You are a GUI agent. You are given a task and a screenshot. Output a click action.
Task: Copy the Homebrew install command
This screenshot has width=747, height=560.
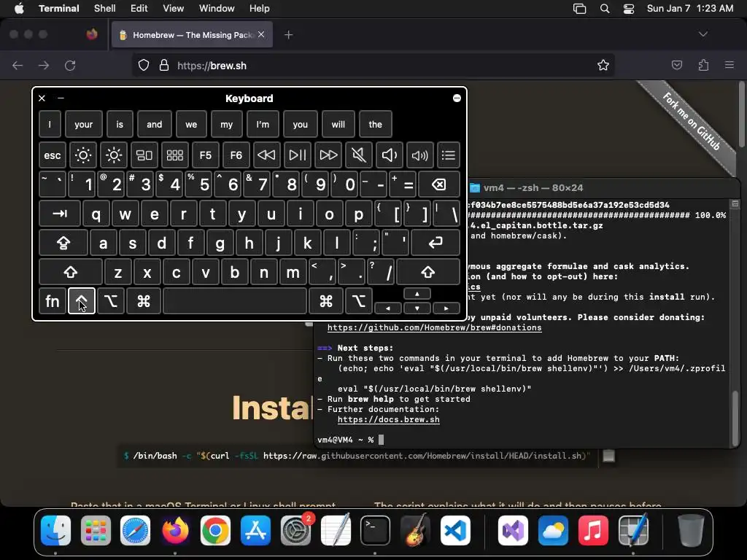(608, 456)
